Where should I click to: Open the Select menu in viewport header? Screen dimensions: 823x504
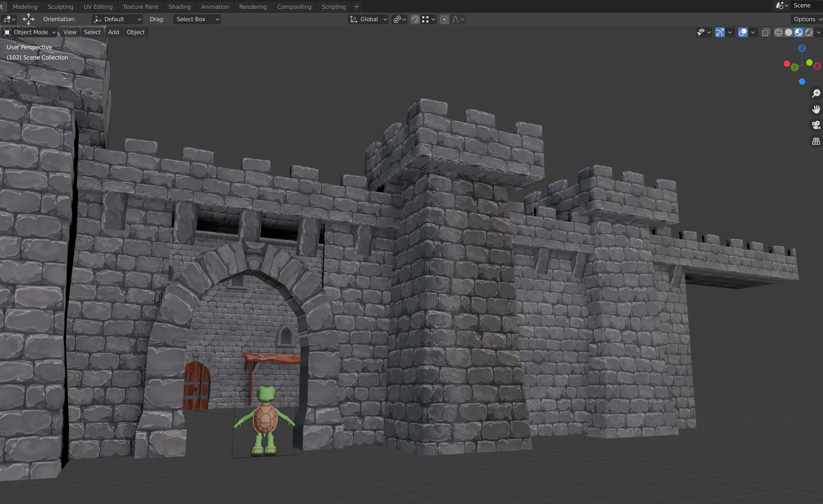pos(92,32)
